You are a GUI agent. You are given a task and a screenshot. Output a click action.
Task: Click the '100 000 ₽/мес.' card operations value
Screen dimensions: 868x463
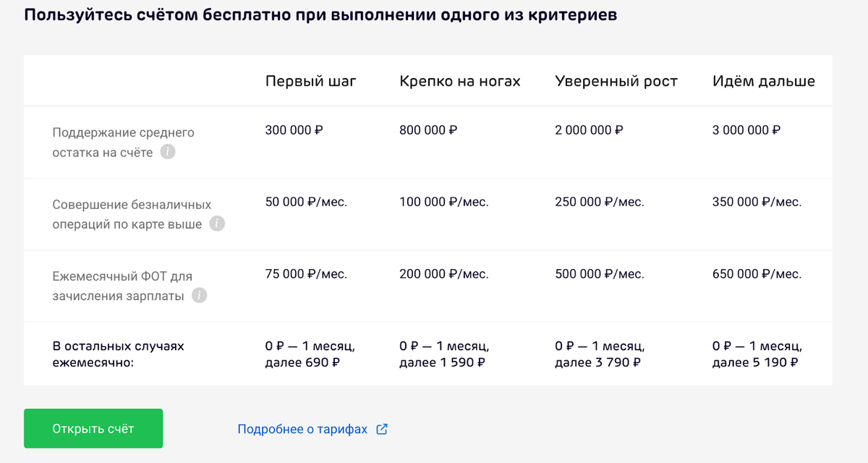(444, 202)
